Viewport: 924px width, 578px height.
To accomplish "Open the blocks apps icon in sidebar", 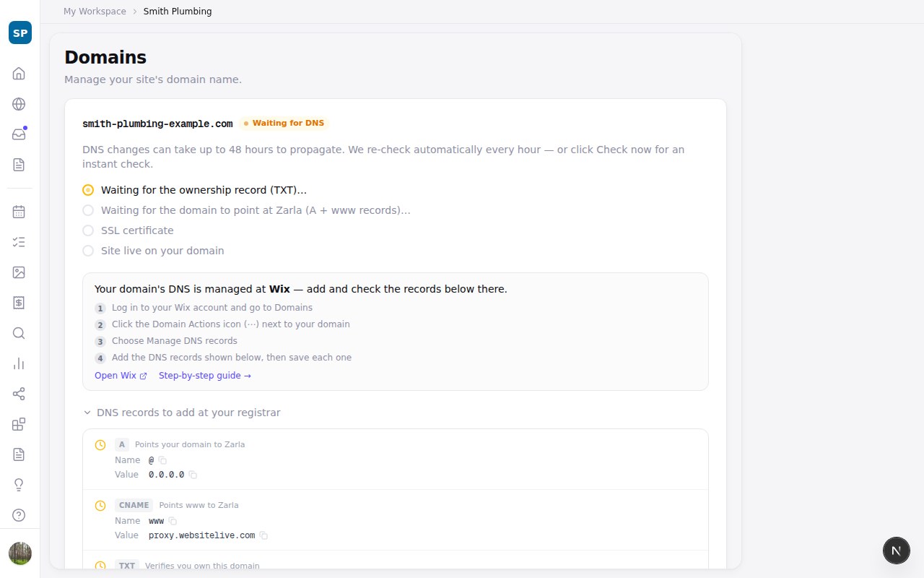I will coord(19,424).
